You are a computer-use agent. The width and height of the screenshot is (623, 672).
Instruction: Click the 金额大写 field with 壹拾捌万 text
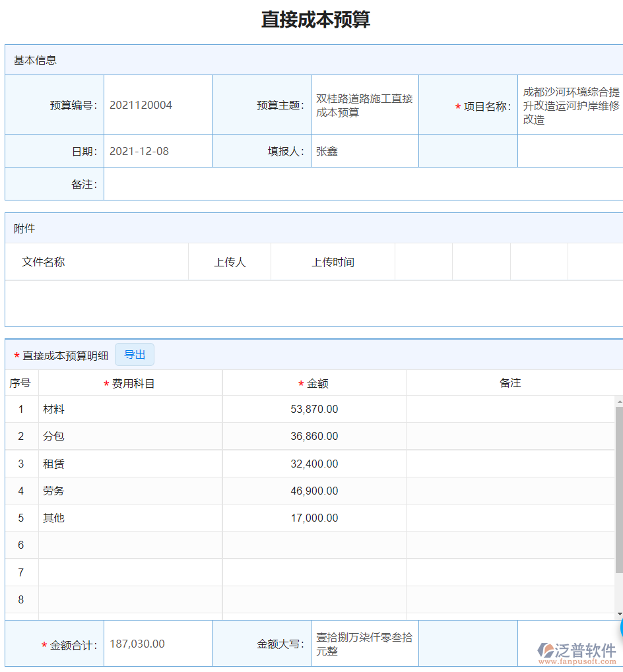point(364,643)
